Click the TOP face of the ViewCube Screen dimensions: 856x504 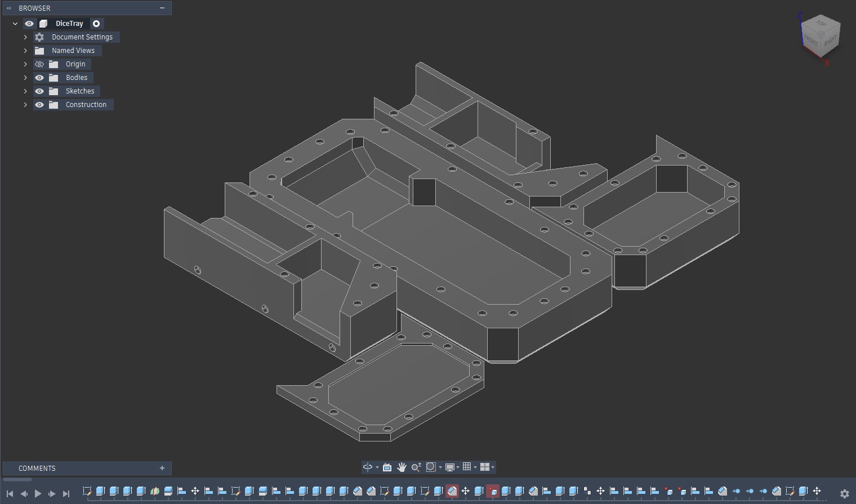(821, 24)
